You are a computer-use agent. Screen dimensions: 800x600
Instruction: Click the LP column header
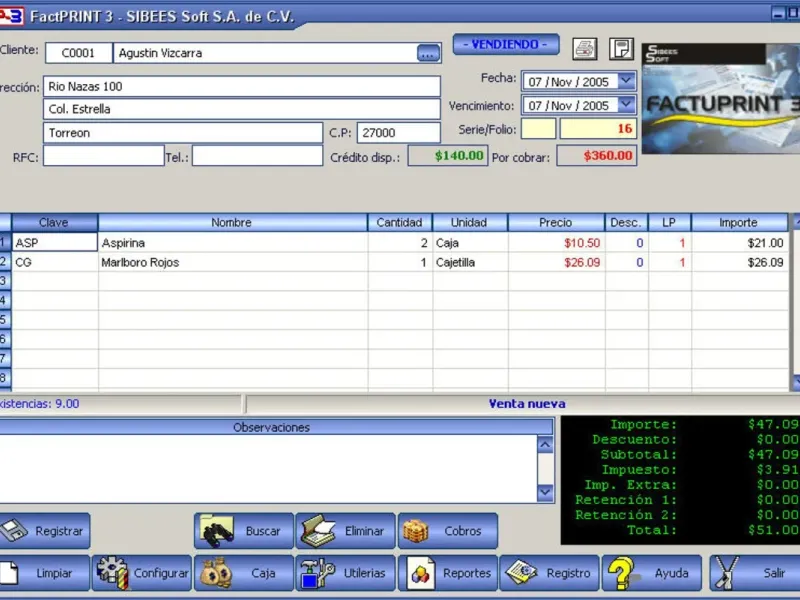pos(669,222)
